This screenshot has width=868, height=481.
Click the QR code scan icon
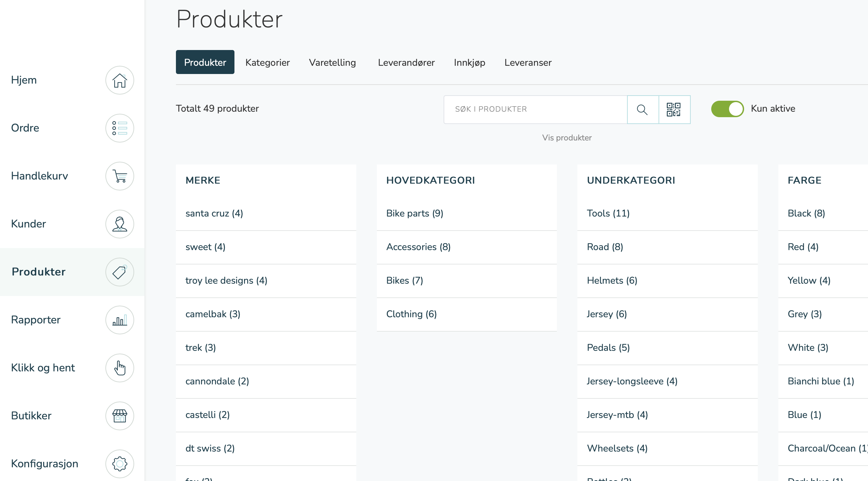pos(674,110)
